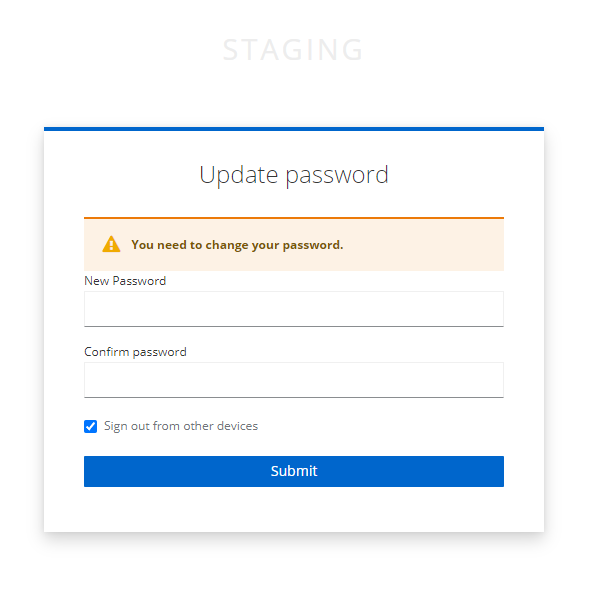Click the word "devices" beside the checkbox
Image resolution: width=600 pixels, height=591 pixels.
(237, 426)
